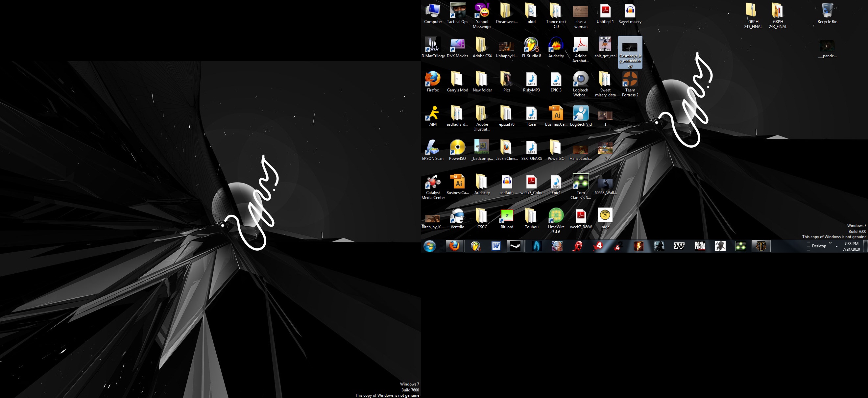Open the GTA IV taskbar icon
868x398 pixels.
pyautogui.click(x=679, y=246)
